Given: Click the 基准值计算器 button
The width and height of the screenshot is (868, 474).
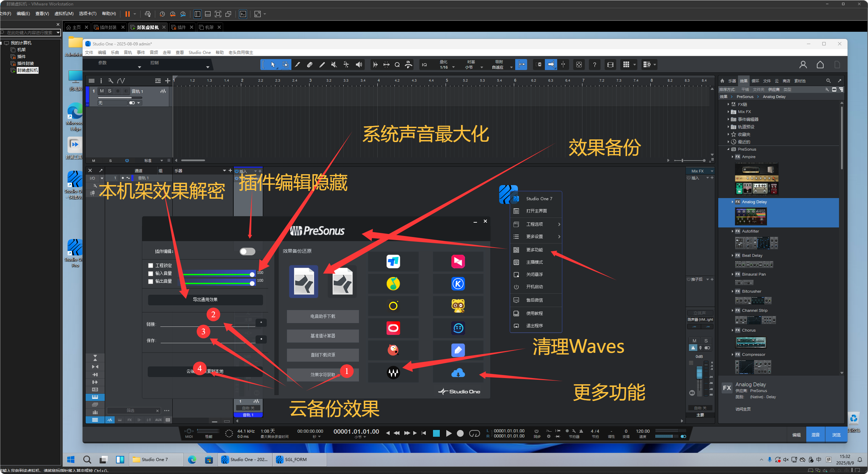Looking at the screenshot, I should click(323, 336).
